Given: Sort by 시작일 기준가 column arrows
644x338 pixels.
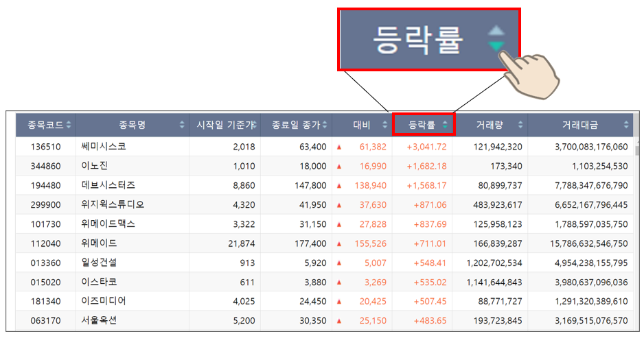Looking at the screenshot, I should point(254,125).
